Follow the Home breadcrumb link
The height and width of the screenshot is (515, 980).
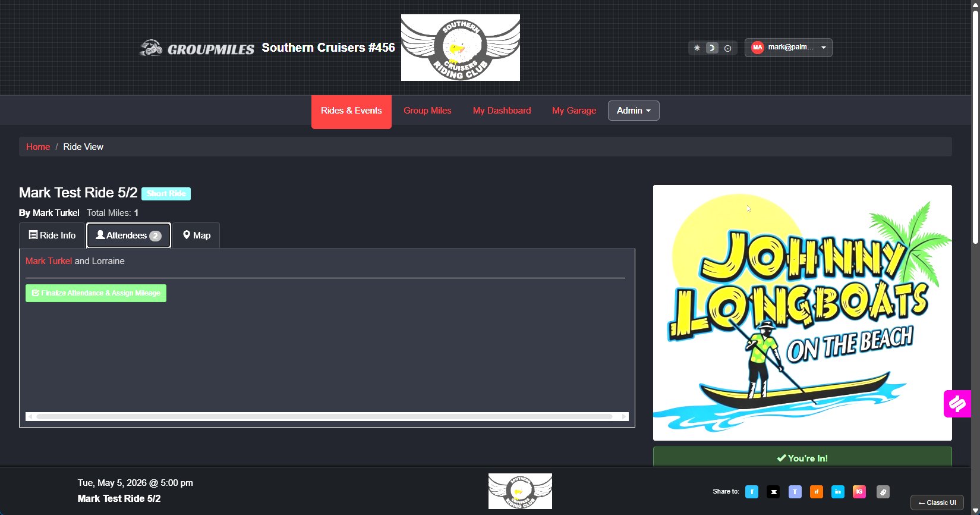(38, 147)
